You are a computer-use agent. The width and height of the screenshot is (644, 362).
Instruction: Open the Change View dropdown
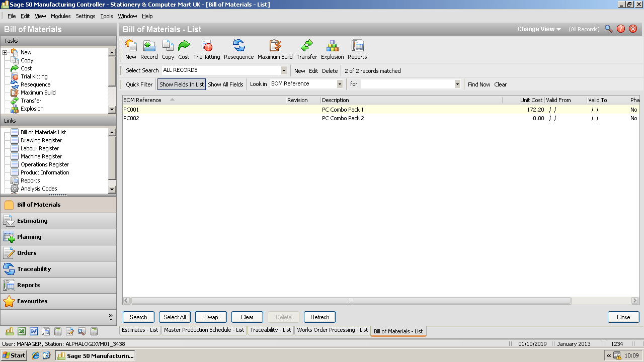coord(539,29)
